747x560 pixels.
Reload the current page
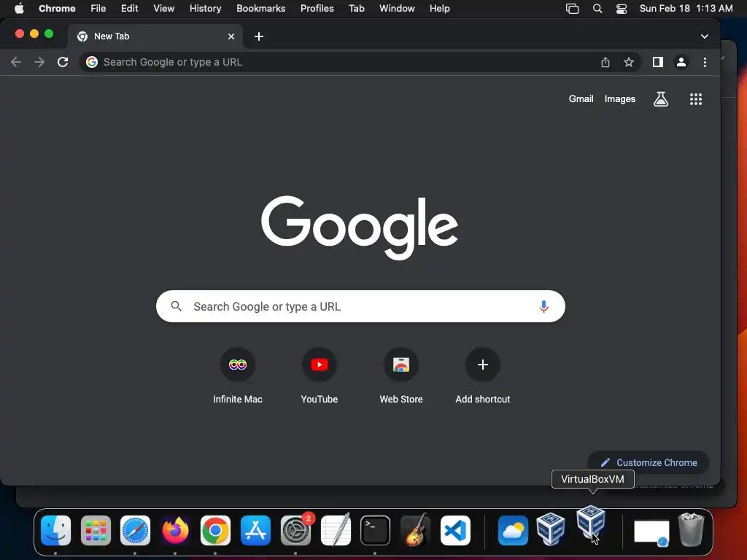pos(63,62)
